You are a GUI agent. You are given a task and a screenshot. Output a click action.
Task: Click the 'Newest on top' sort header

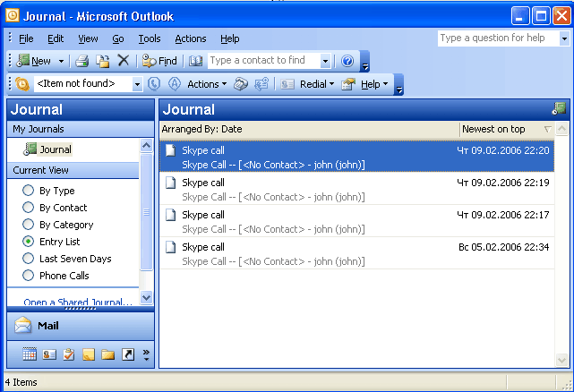tap(507, 129)
